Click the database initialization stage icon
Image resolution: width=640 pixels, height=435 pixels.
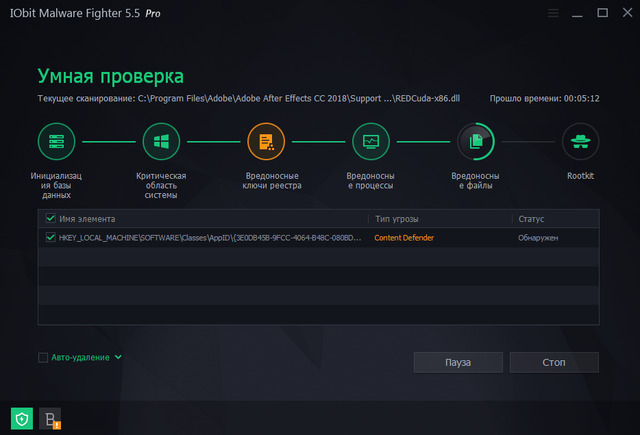pyautogui.click(x=57, y=142)
